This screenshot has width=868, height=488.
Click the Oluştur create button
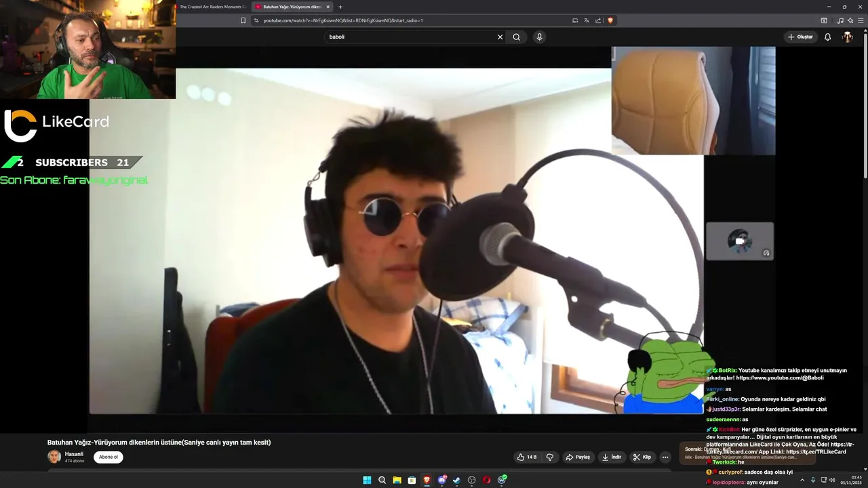pyautogui.click(x=801, y=37)
